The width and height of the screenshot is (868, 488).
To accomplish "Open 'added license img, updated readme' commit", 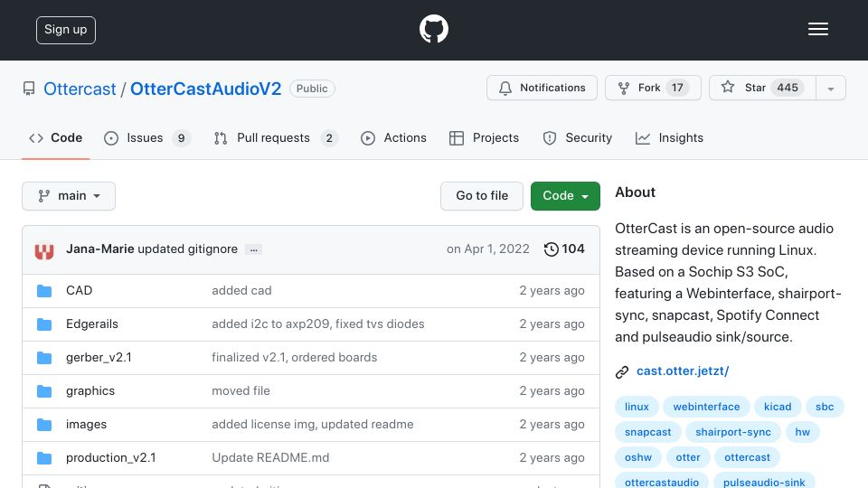I will coord(312,425).
